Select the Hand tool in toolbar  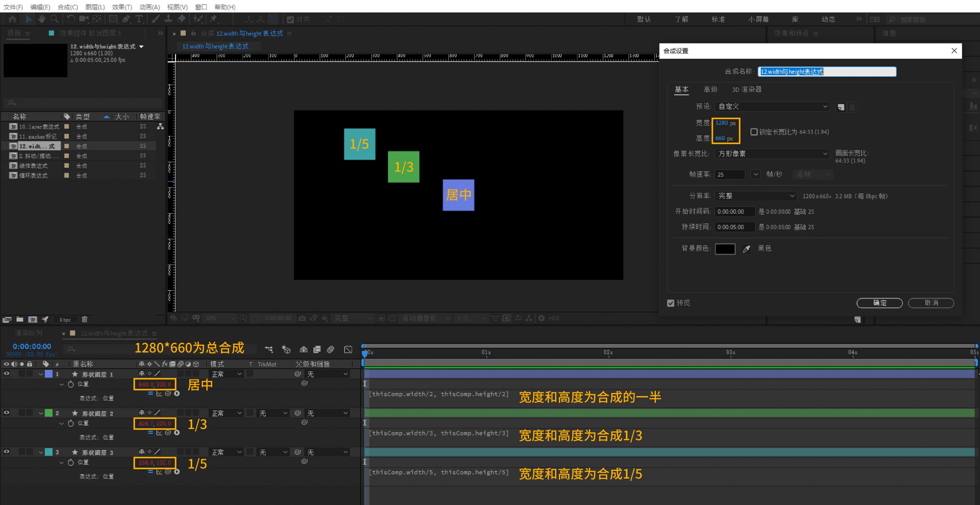41,19
